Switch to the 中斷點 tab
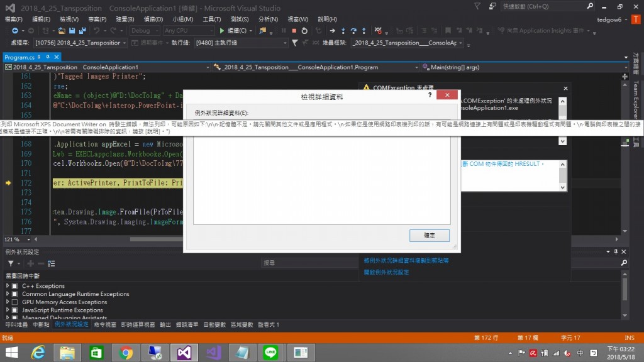Viewport: 644px width, 362px height. click(41, 325)
